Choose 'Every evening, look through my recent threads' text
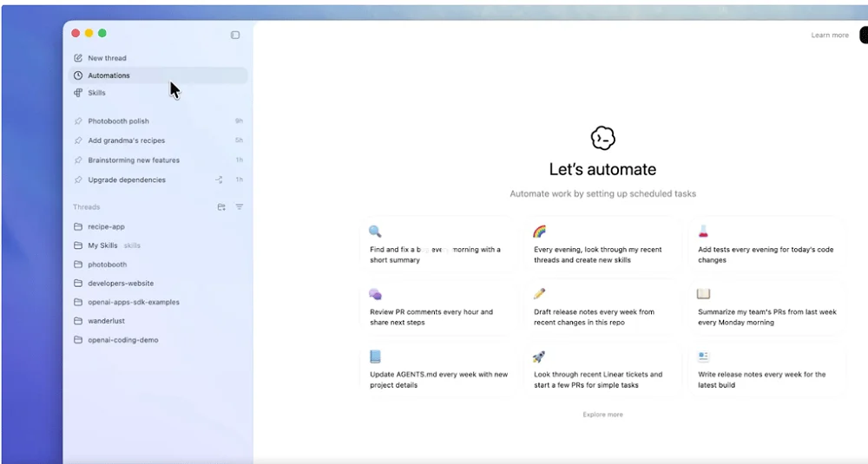This screenshot has height=464, width=868. 598,254
